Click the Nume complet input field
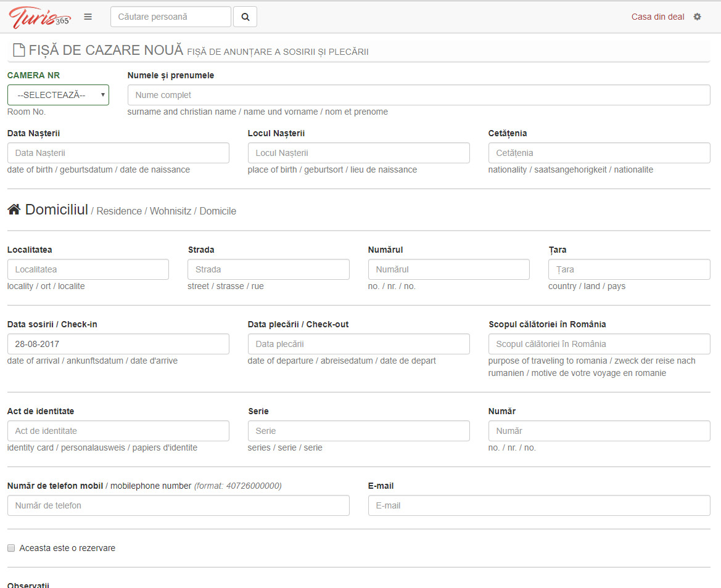721x588 pixels. point(419,95)
